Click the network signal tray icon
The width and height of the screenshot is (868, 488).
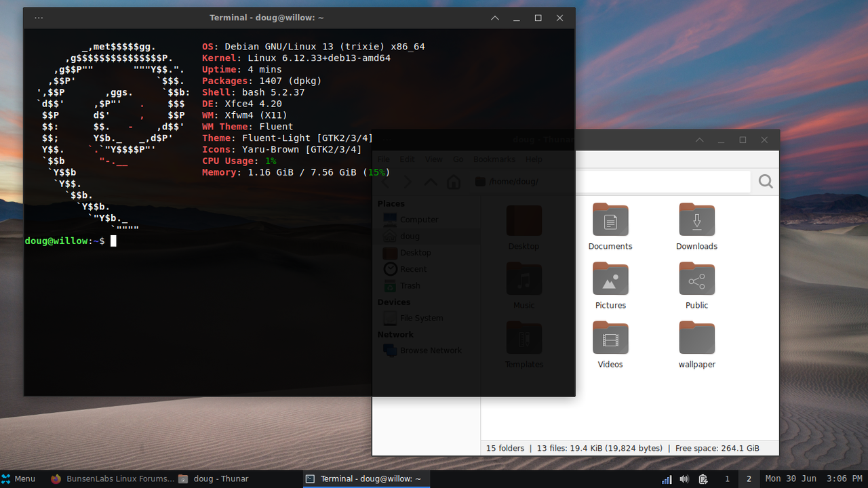click(667, 479)
